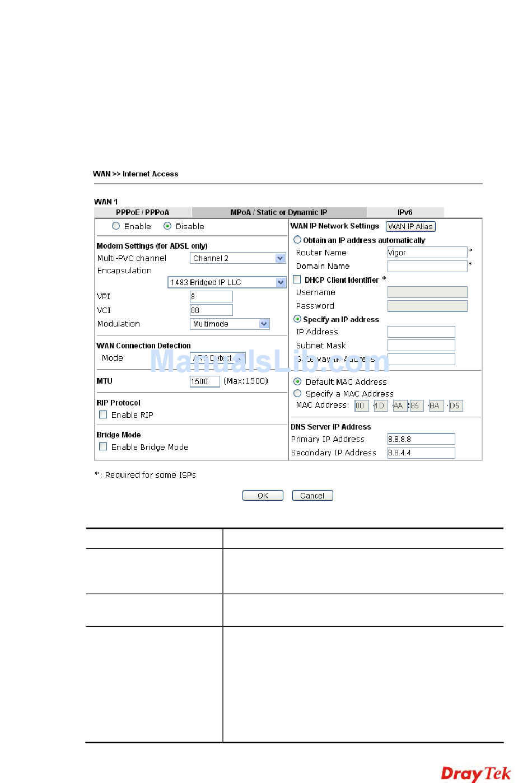Image resolution: width=532 pixels, height=783 pixels.
Task: Click the Gateway IP Address field
Action: (x=421, y=359)
